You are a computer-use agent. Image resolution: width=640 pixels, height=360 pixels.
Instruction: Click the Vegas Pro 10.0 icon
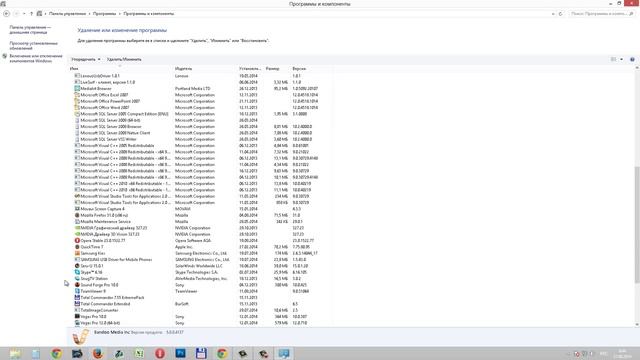(x=77, y=316)
